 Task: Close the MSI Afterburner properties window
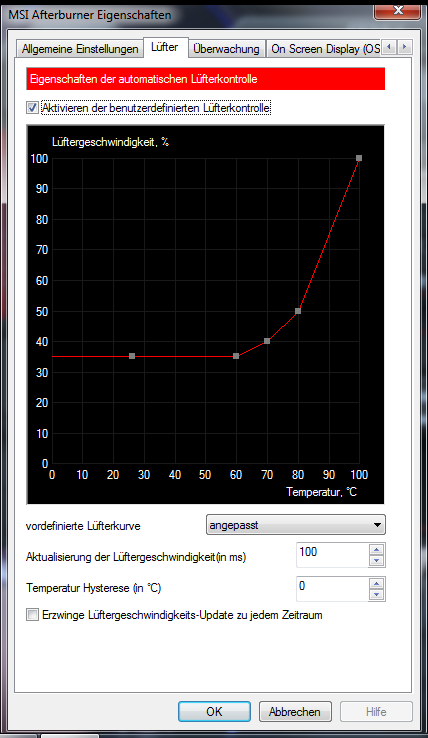[397, 10]
